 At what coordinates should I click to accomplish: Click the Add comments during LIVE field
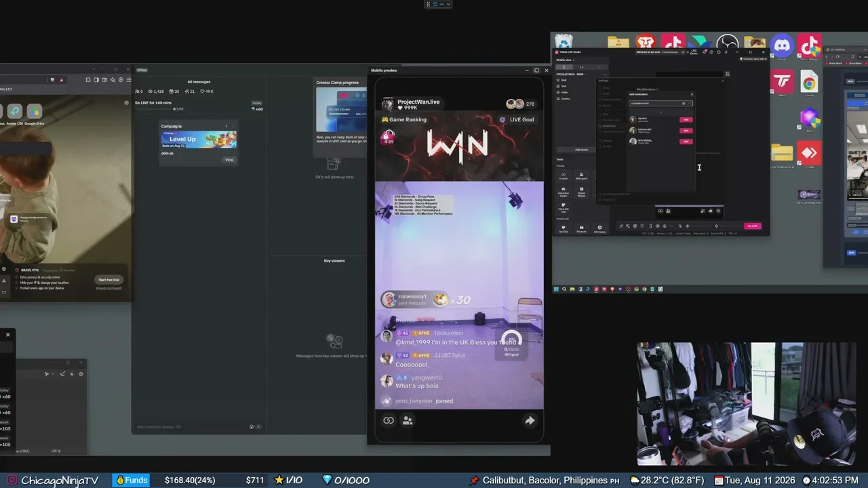[190, 427]
